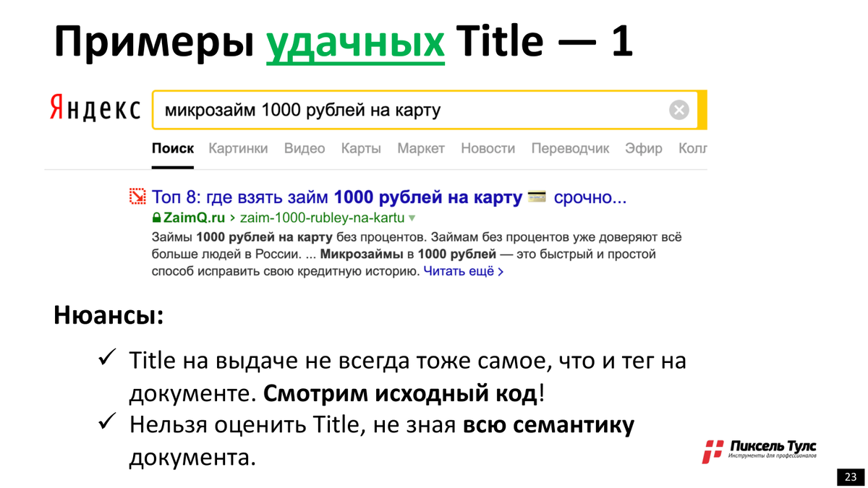Toggle the checkmark next to the semantics nuance
This screenshot has width=868, height=488.
click(105, 421)
